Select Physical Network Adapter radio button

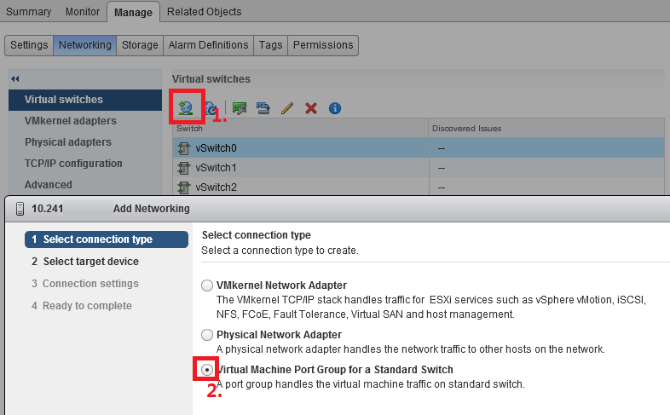pyautogui.click(x=207, y=335)
